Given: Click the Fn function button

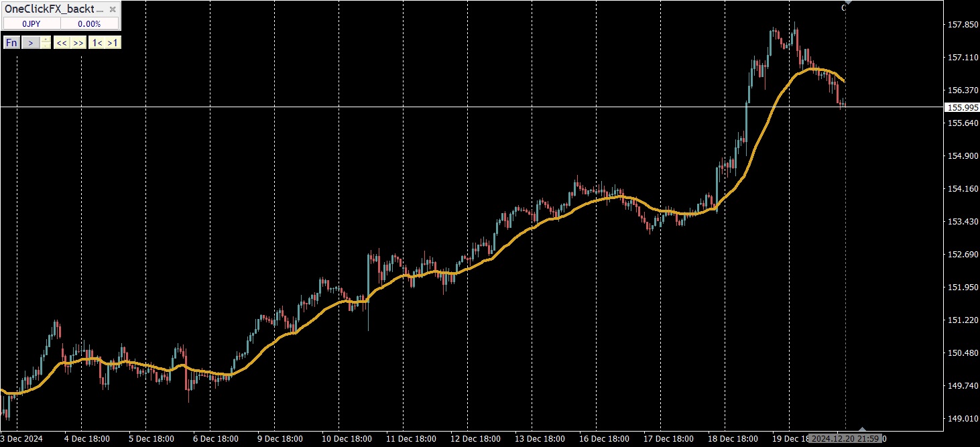Looking at the screenshot, I should [x=11, y=43].
